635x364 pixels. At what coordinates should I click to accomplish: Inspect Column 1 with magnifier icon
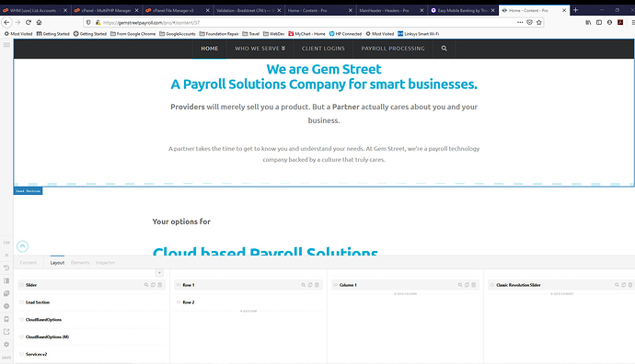(460, 285)
